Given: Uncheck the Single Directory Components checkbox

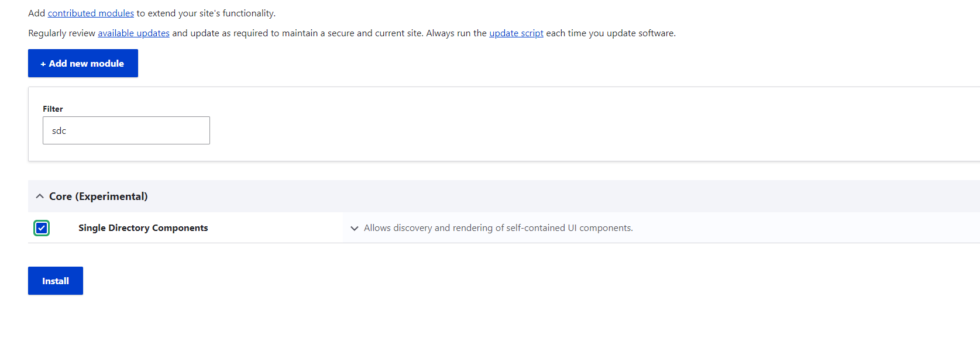Looking at the screenshot, I should (42, 228).
